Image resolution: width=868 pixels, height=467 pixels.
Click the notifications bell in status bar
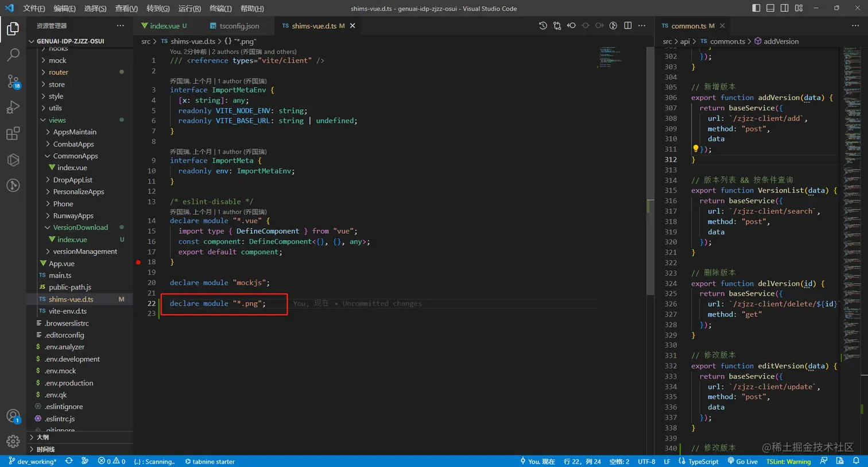(856, 461)
